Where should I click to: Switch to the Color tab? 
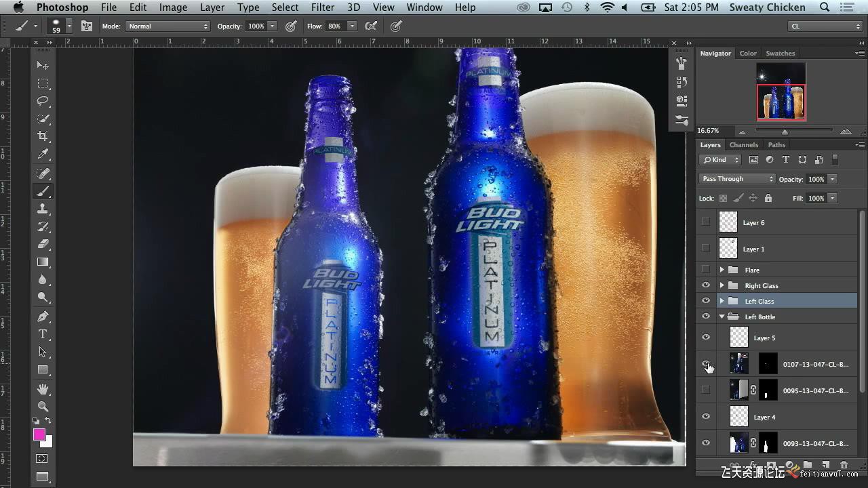pos(748,53)
